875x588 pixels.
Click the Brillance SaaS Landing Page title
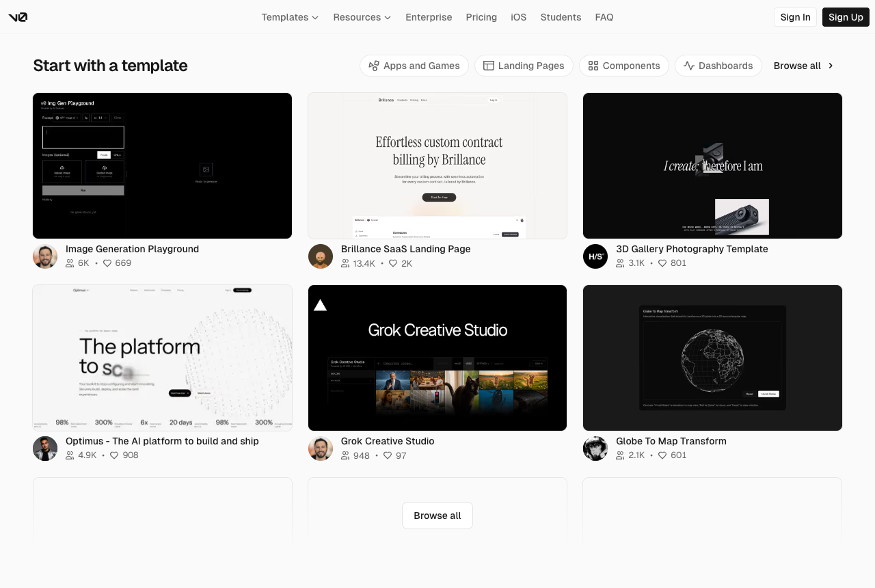[x=406, y=249]
